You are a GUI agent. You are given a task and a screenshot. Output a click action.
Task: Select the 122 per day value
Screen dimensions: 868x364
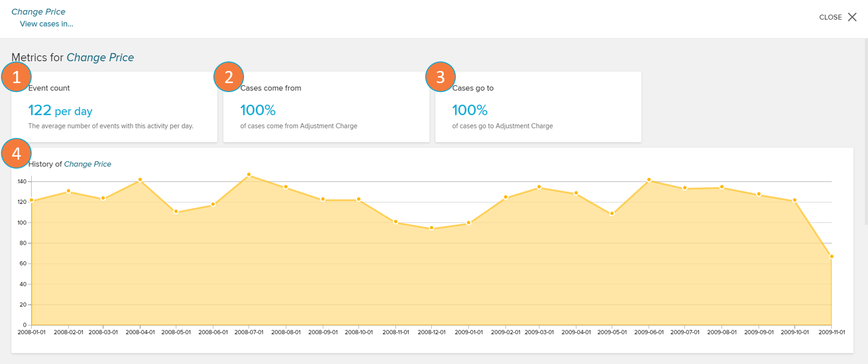click(60, 110)
